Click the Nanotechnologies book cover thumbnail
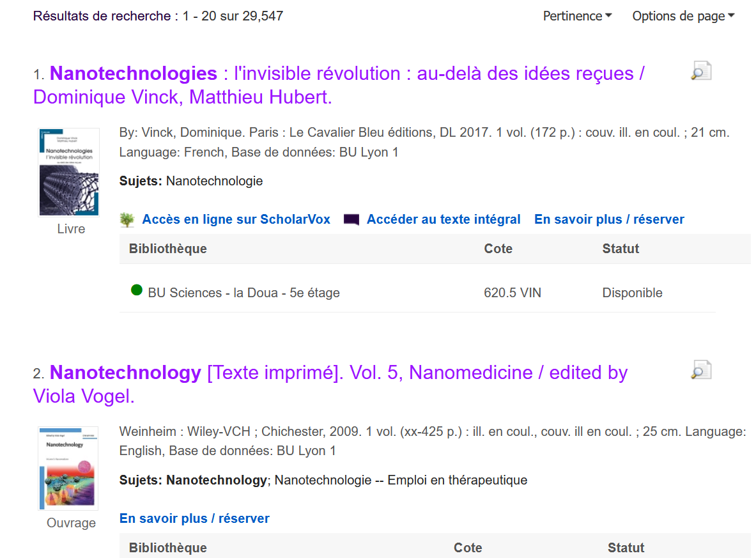Image resolution: width=756 pixels, height=558 pixels. point(69,173)
